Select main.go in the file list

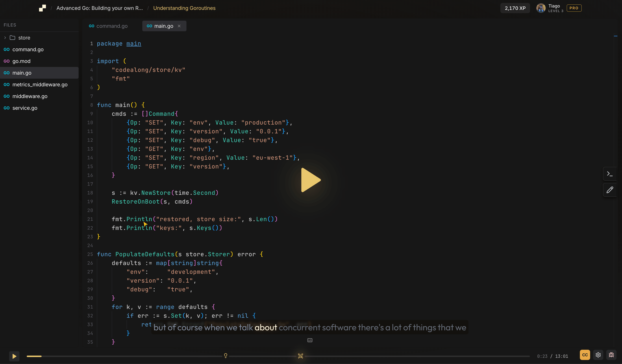pyautogui.click(x=39, y=73)
